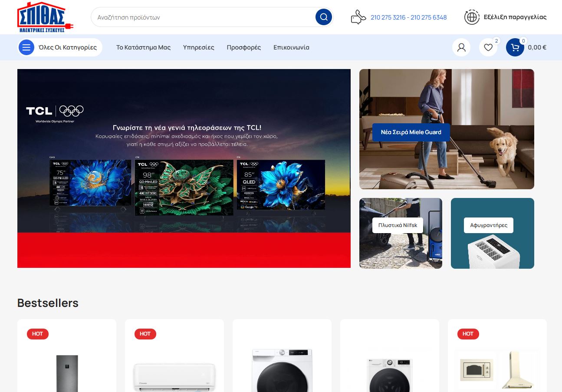Call the 210 275 3216 phone link

(388, 17)
